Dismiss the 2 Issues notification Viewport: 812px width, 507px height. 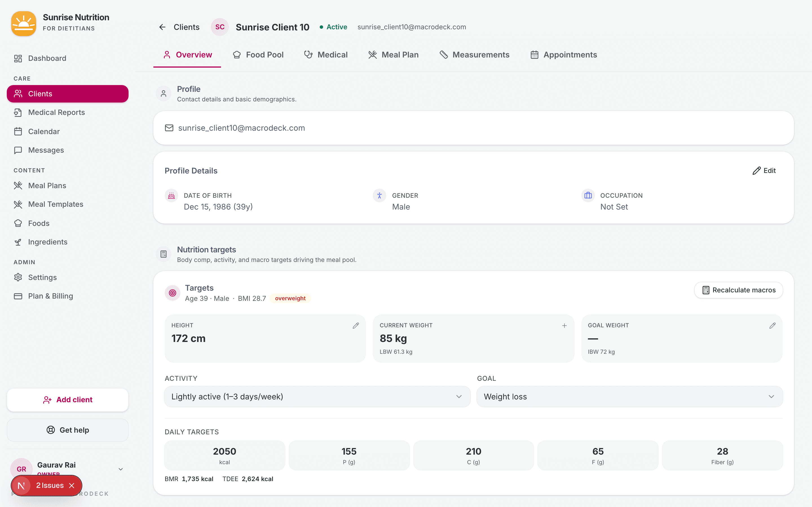coord(72,485)
